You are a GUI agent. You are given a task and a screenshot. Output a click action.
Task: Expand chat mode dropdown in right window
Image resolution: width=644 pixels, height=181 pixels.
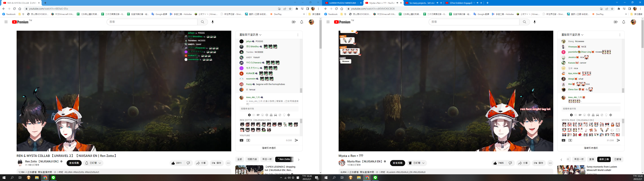tap(573, 35)
